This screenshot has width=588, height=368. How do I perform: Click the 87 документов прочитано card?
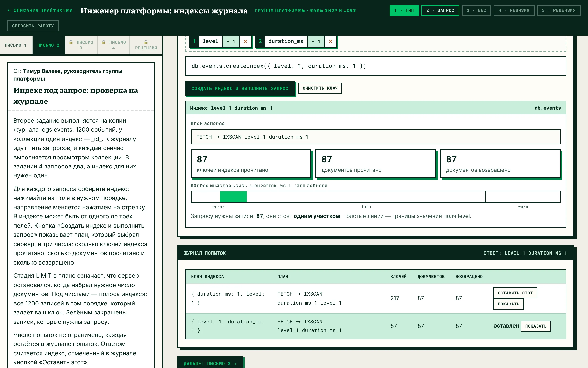pos(375,164)
